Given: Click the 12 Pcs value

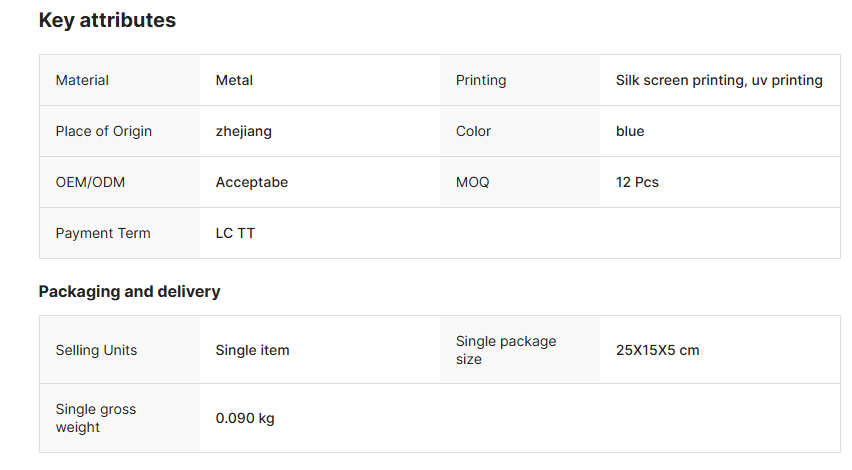Looking at the screenshot, I should coord(637,182).
